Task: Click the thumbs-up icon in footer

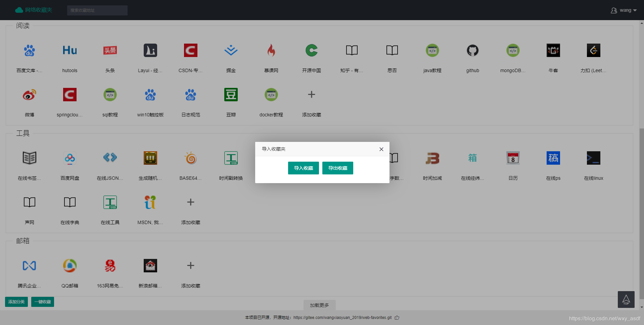Action: tap(397, 318)
